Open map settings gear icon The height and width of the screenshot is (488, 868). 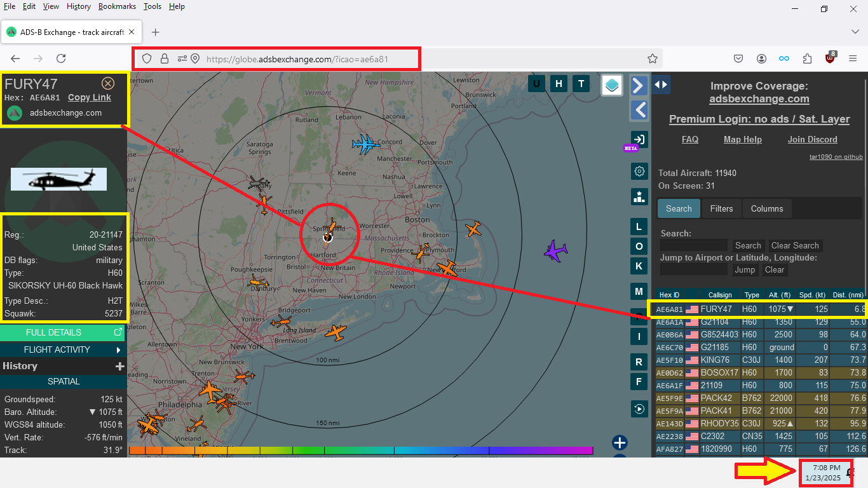(639, 171)
